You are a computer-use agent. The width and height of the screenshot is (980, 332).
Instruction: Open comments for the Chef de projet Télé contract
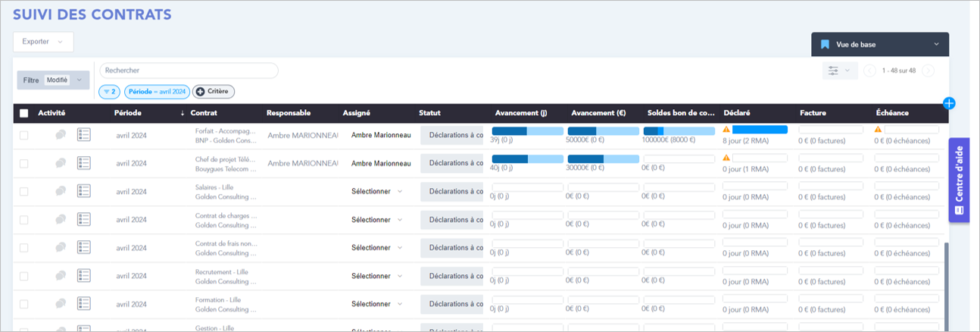point(60,163)
